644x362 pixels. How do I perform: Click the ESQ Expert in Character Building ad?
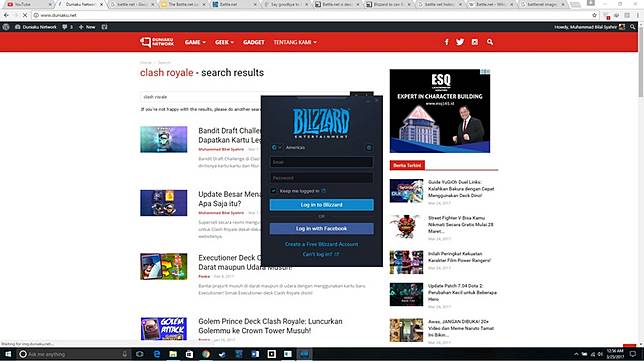pyautogui.click(x=440, y=111)
